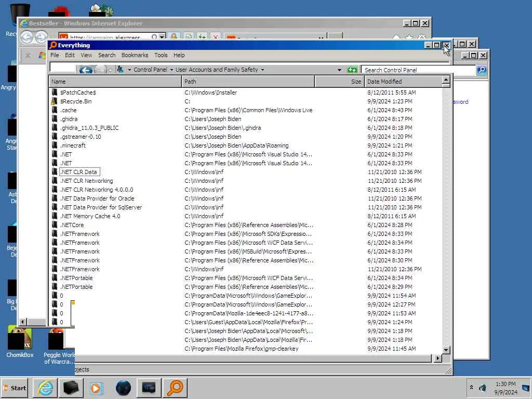This screenshot has width=532, height=399.
Task: Click Internet Explorer forward button
Action: (x=41, y=37)
